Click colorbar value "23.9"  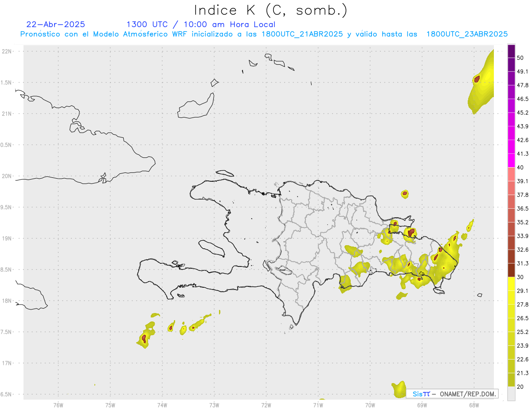(523, 346)
